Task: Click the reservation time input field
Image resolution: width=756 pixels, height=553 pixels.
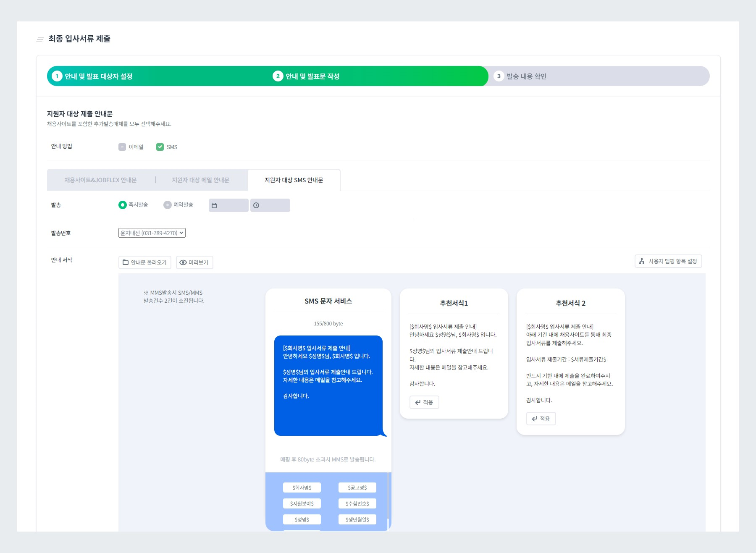Action: pyautogui.click(x=270, y=205)
